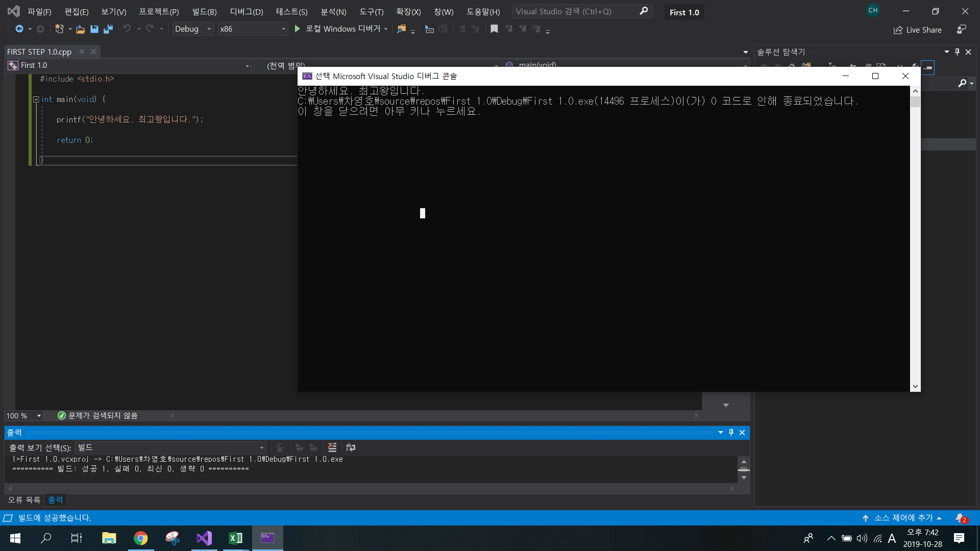The image size is (980, 551).
Task: Open the 파일(F) menu
Action: [x=39, y=12]
